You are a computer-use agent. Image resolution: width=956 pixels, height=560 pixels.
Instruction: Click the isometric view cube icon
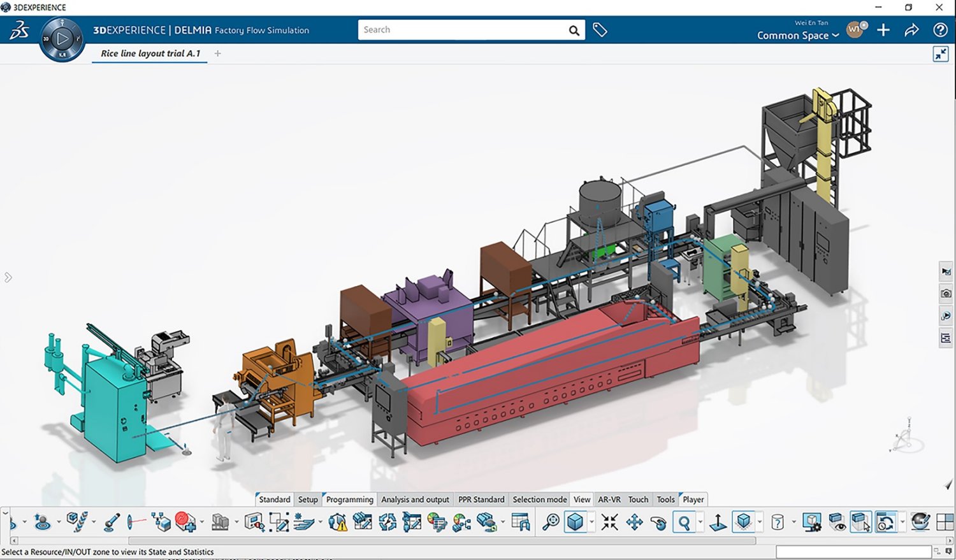click(x=574, y=521)
